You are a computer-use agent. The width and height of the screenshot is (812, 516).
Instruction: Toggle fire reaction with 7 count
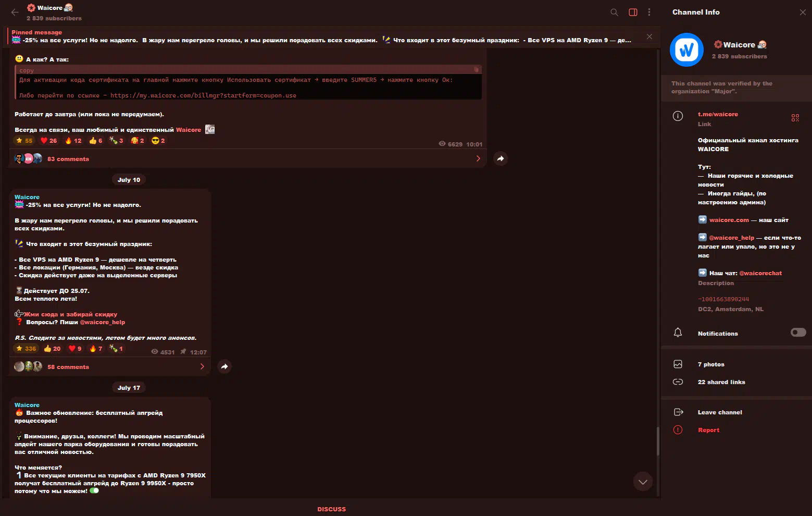(x=96, y=349)
